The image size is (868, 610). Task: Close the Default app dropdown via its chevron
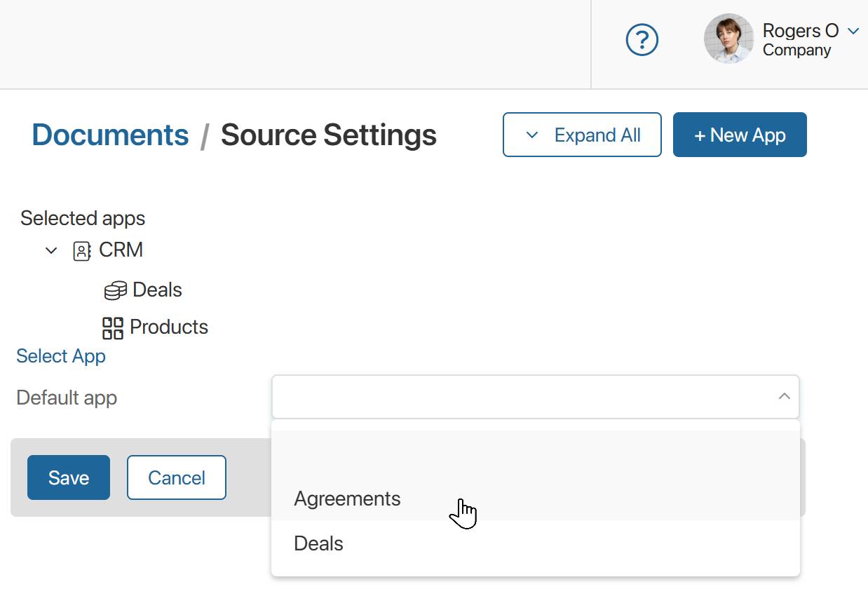784,396
